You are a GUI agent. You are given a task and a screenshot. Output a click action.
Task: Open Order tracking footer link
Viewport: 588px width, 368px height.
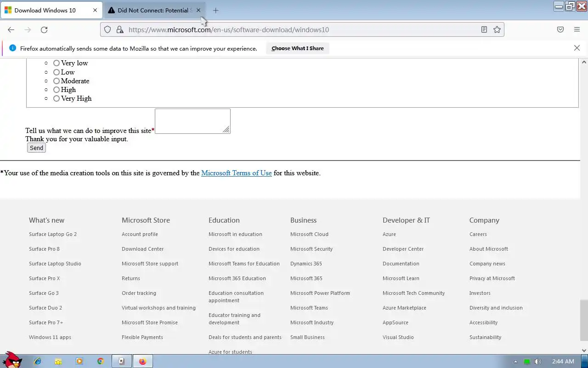[139, 293]
